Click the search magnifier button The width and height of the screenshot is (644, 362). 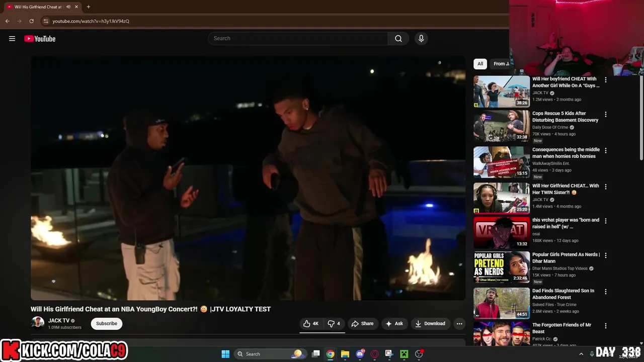pyautogui.click(x=398, y=39)
